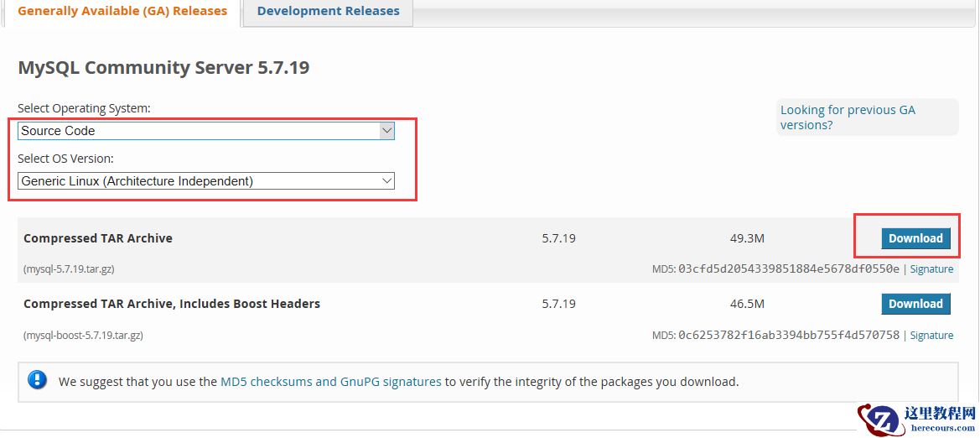The width and height of the screenshot is (980, 438).
Task: Open the Select OS Version dropdown
Action: [x=206, y=181]
